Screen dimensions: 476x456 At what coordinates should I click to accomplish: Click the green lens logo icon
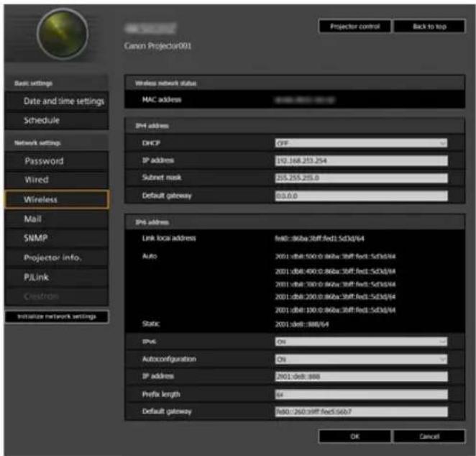tap(63, 34)
